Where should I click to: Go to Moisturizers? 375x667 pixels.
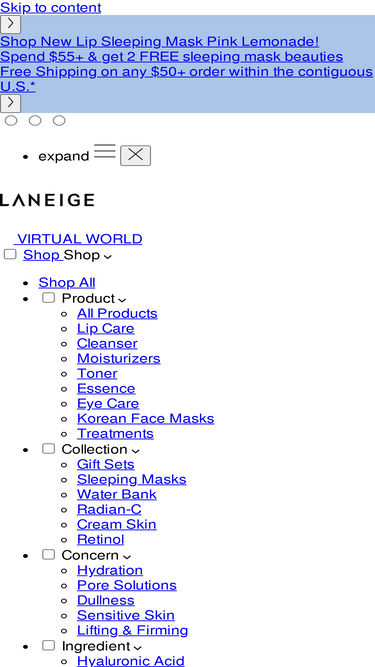119,358
